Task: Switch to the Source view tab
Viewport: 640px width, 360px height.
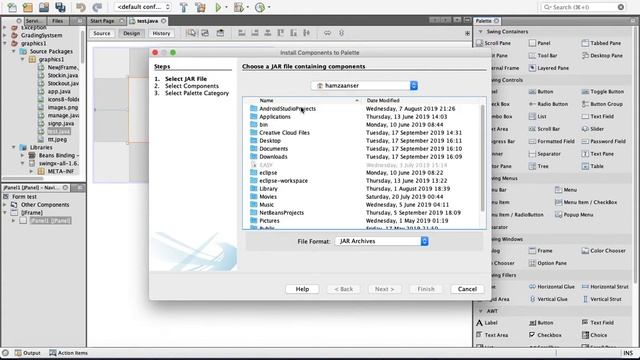Action: [102, 33]
